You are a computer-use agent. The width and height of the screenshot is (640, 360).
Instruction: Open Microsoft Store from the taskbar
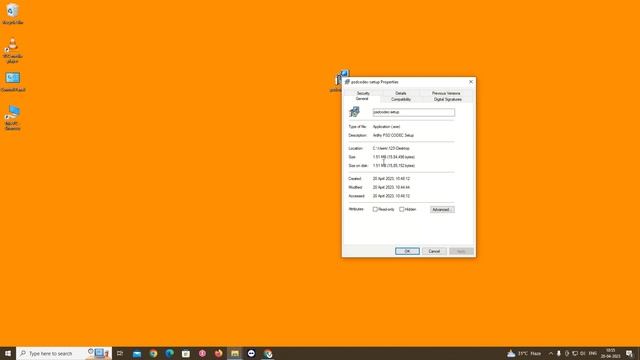[x=186, y=353]
